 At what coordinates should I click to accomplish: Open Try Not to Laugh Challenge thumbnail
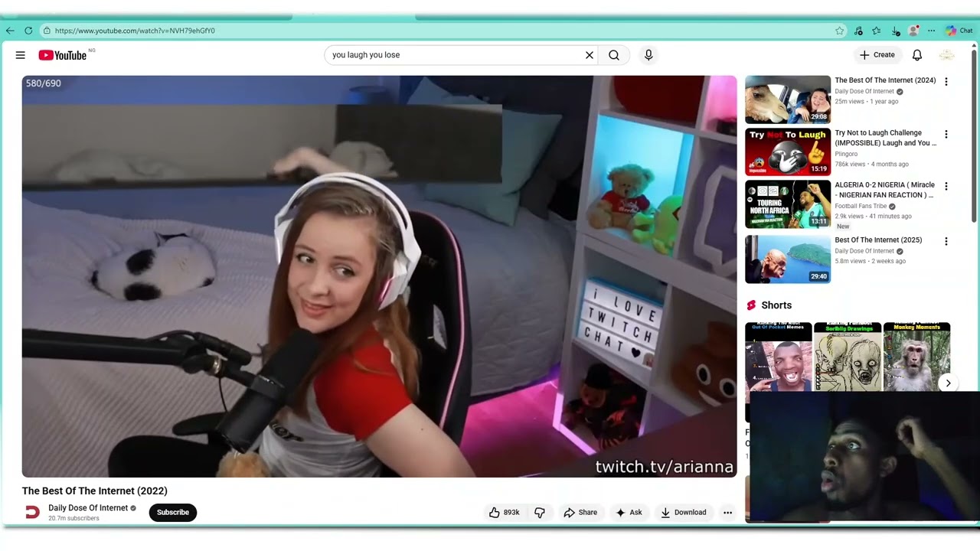(x=788, y=152)
